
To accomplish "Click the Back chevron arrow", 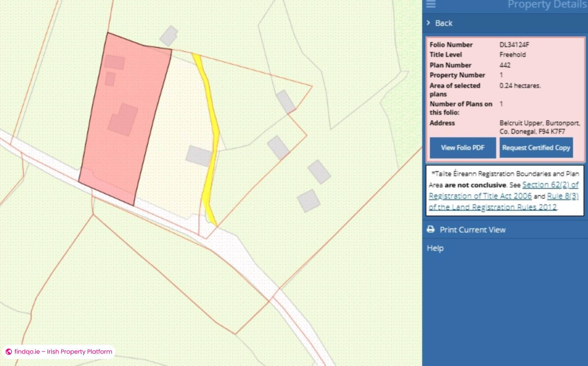I will point(428,23).
